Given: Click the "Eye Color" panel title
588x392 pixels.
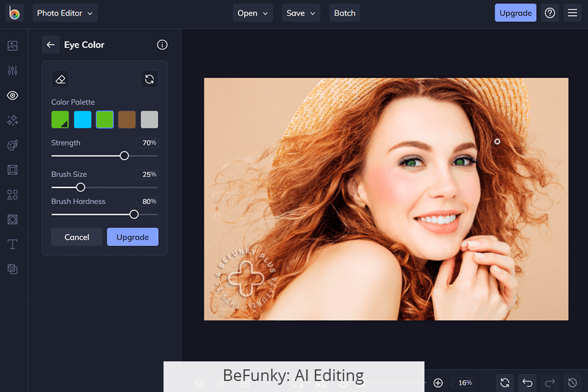Looking at the screenshot, I should [84, 45].
